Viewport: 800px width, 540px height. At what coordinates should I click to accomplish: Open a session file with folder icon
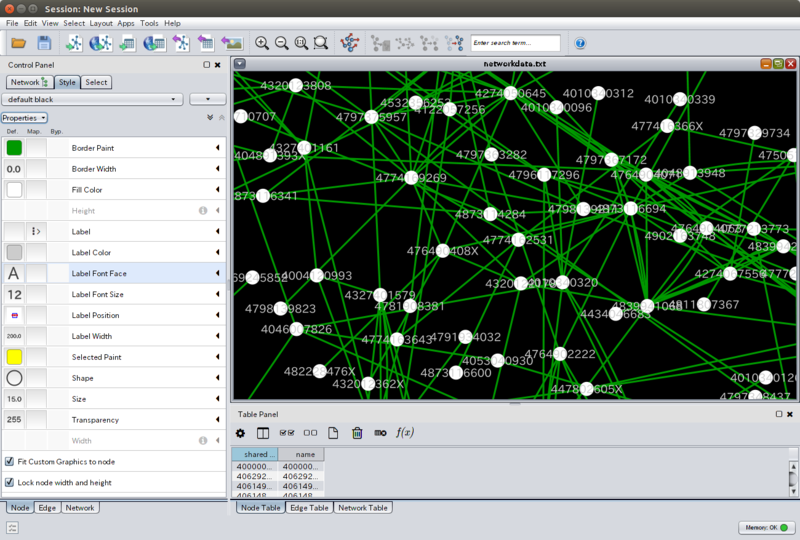pos(19,43)
